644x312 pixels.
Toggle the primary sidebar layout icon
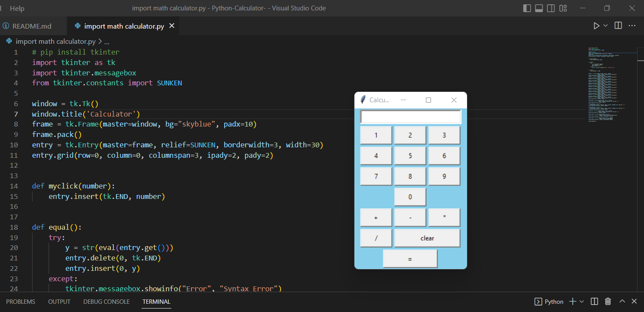pyautogui.click(x=527, y=8)
